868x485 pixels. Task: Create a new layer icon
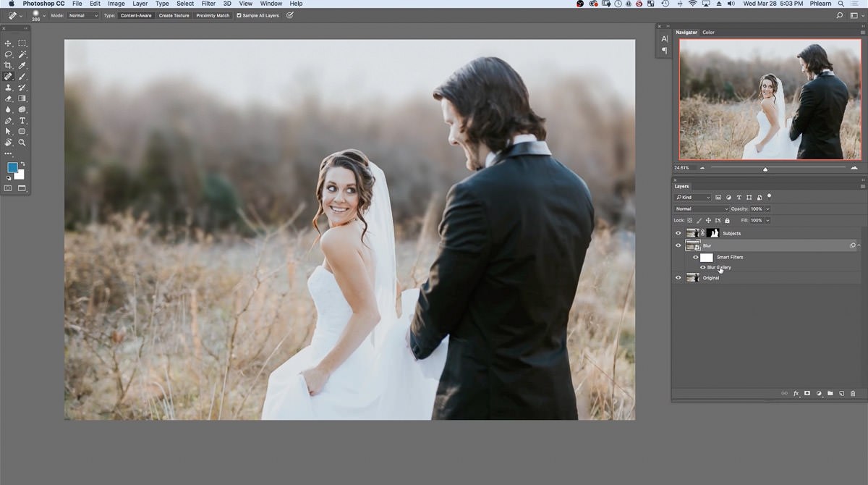[842, 393]
